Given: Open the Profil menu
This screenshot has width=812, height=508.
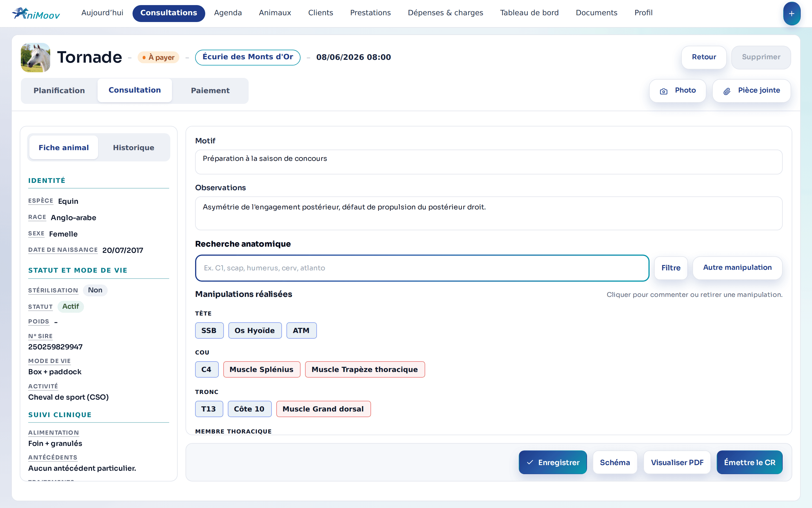Looking at the screenshot, I should (x=643, y=13).
